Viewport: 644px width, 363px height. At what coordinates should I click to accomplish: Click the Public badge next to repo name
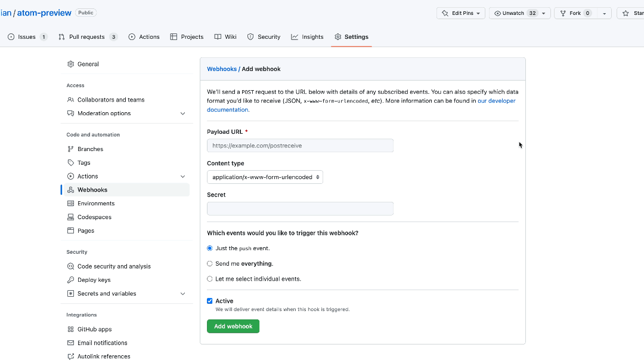point(86,13)
